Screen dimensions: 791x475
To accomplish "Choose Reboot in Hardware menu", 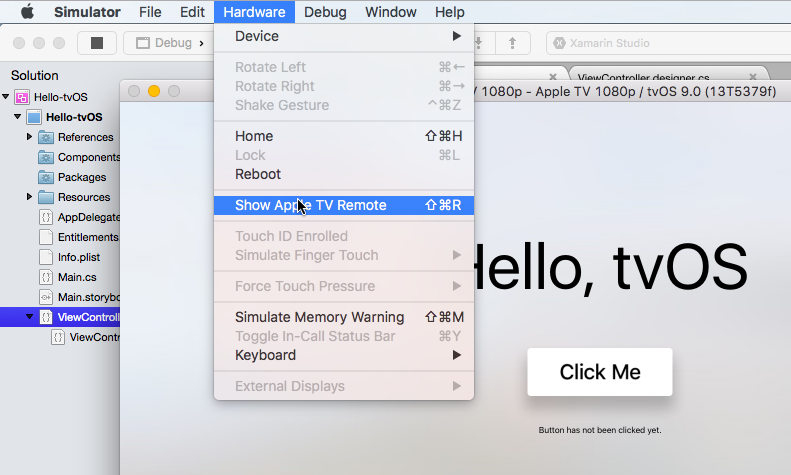I will click(x=344, y=174).
